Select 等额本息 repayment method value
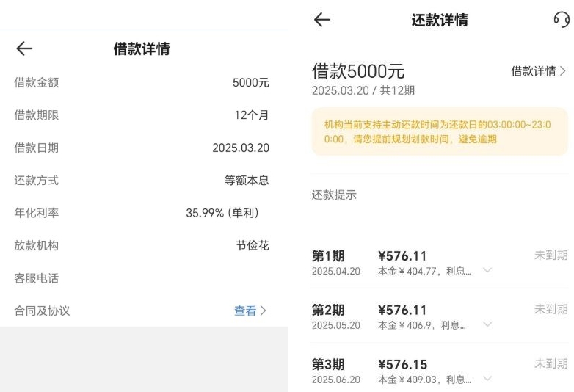Screen dimensions: 574x392 point(247,181)
